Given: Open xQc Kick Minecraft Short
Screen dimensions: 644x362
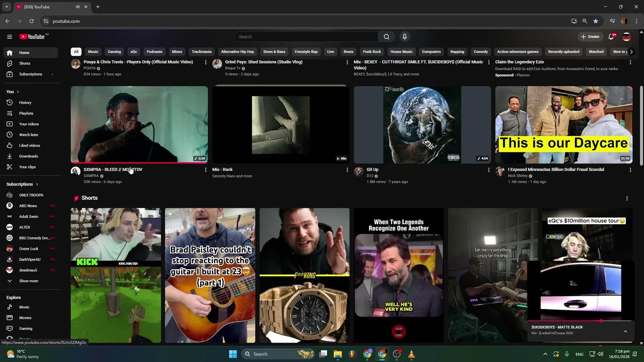Looking at the screenshot, I should (x=116, y=276).
